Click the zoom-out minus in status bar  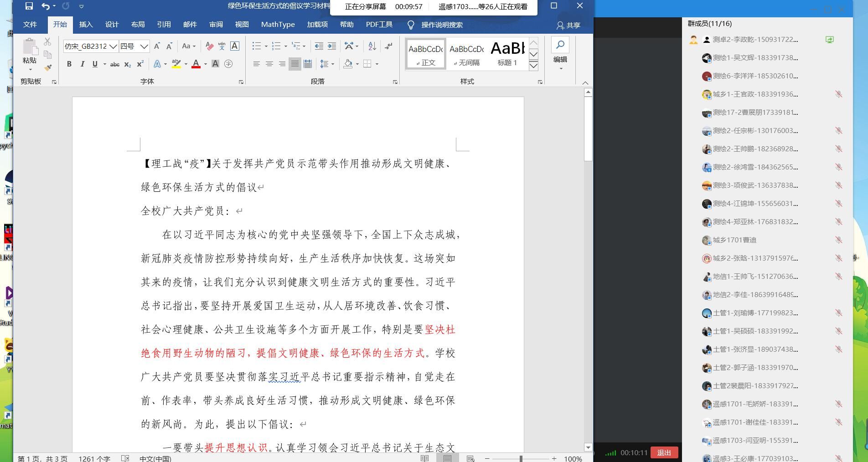[487, 458]
